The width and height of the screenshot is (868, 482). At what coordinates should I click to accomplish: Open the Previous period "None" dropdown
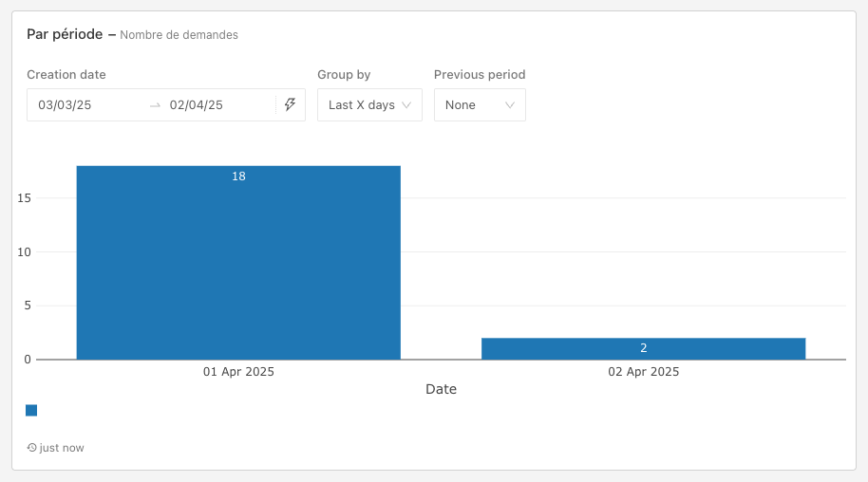coord(479,105)
